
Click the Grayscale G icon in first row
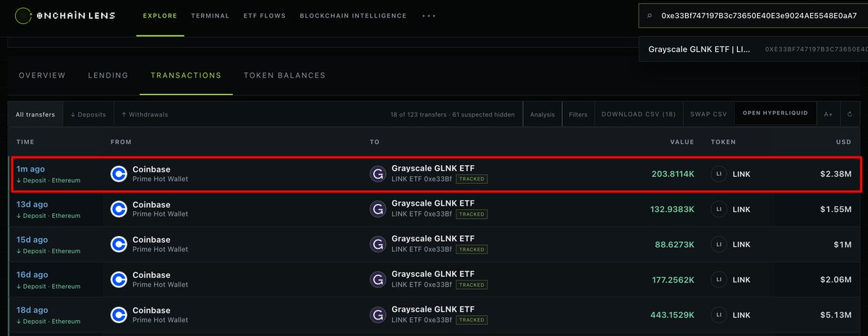click(x=378, y=174)
